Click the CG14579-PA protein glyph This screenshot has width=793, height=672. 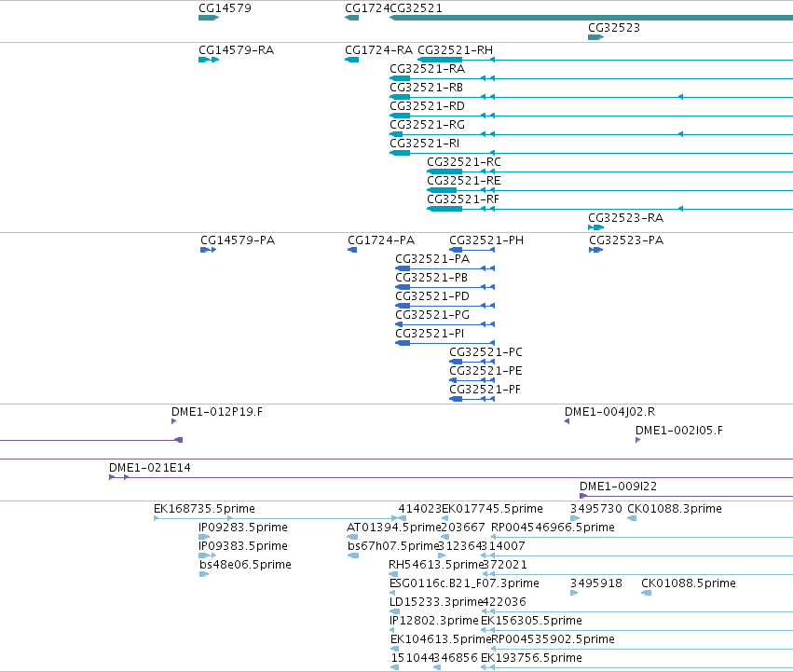(209, 250)
